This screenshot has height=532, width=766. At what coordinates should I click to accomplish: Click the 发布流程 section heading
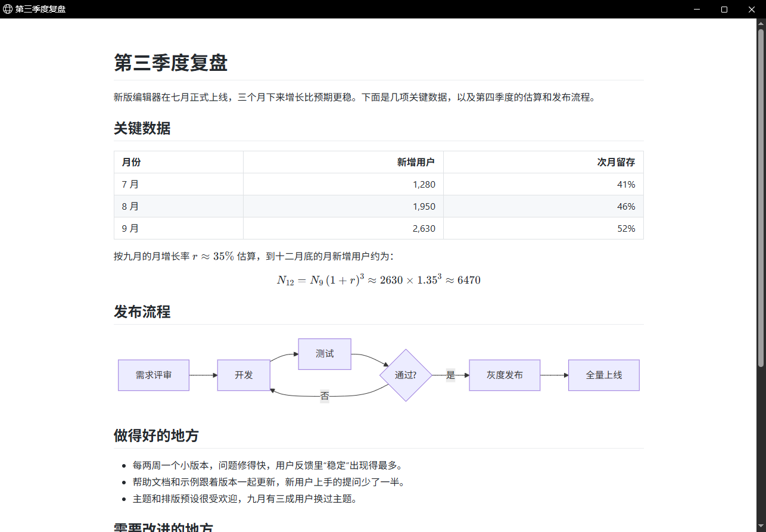point(142,312)
